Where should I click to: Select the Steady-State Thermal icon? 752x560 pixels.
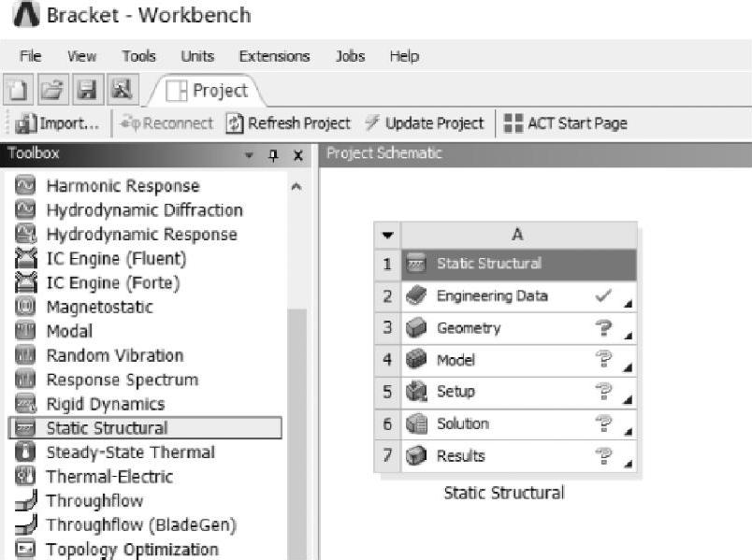[25, 452]
